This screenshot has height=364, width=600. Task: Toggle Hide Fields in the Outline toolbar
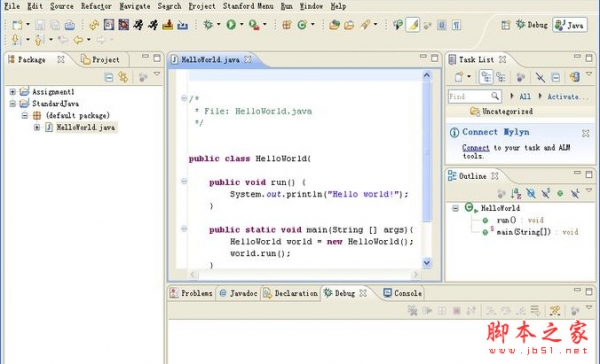[x=531, y=193]
